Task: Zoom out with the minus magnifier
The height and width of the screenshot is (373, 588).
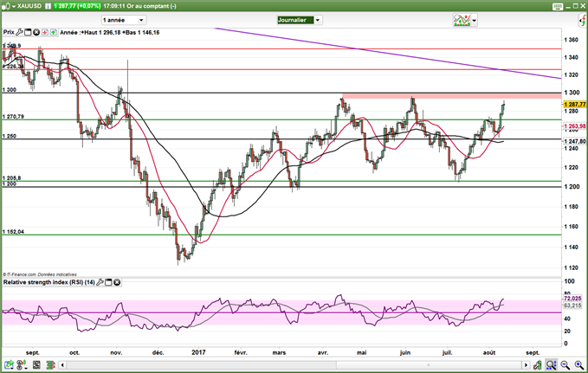Action: click(565, 364)
